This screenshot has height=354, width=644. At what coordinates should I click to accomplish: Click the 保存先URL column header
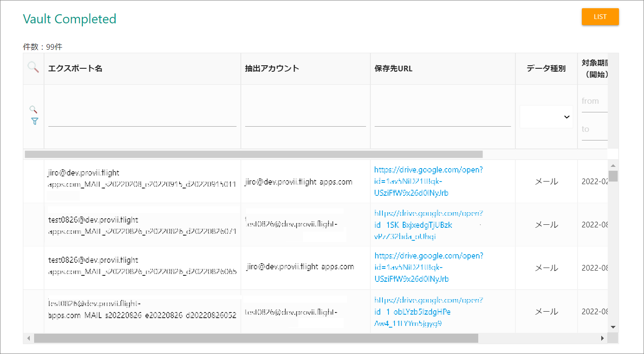393,68
